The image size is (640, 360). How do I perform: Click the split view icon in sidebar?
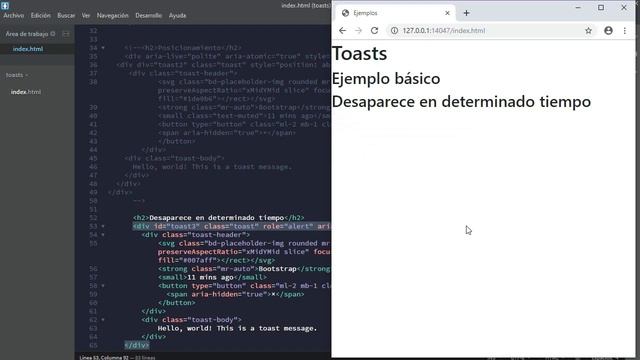(66, 34)
